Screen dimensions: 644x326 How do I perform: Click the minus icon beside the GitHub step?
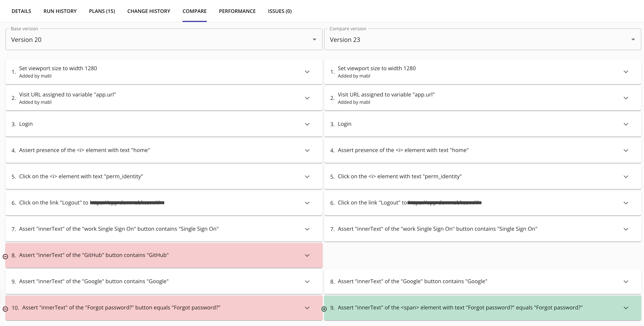tap(5, 256)
